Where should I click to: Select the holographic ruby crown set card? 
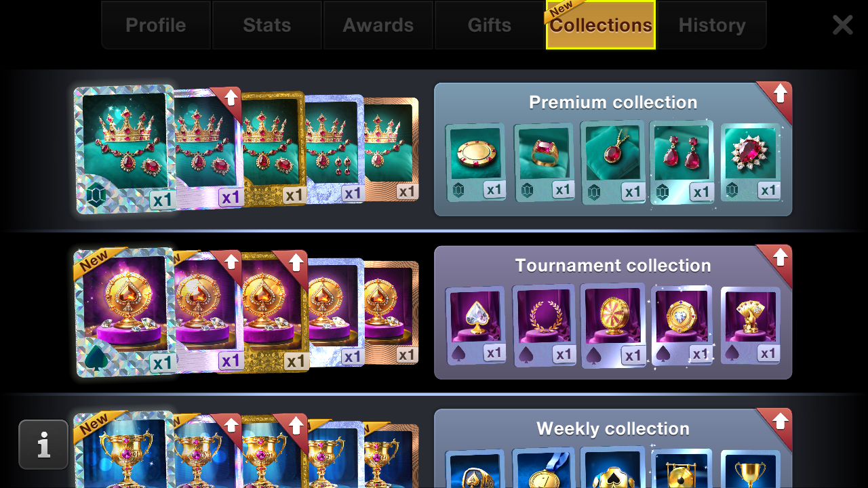pyautogui.click(x=125, y=149)
